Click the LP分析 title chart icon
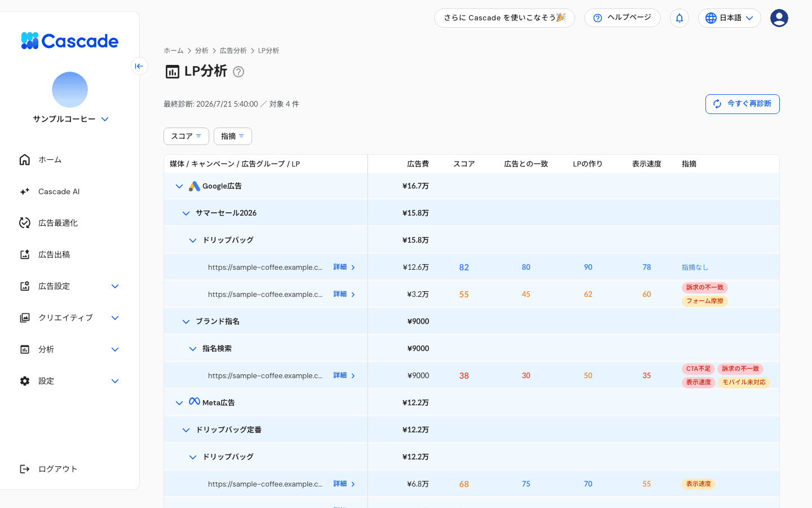 click(x=172, y=72)
